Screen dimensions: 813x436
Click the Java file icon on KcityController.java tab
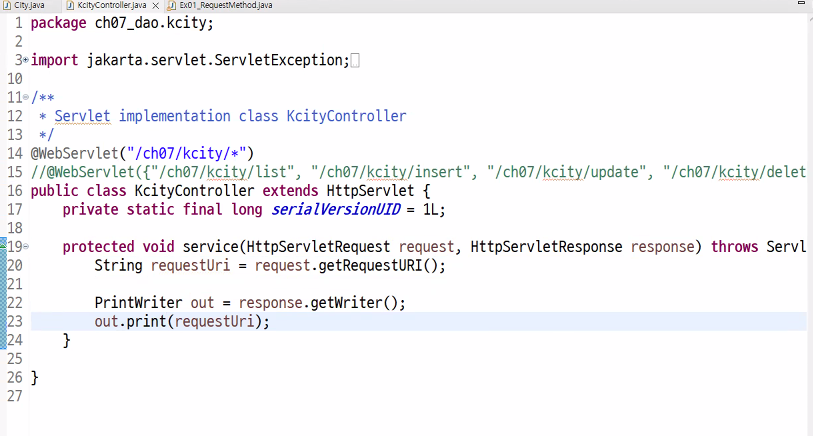[x=71, y=5]
